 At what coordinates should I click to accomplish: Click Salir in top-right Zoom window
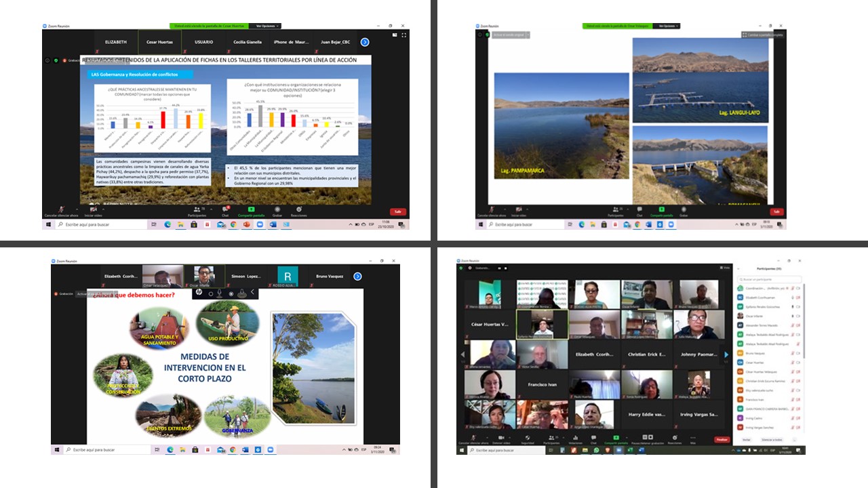coord(776,211)
